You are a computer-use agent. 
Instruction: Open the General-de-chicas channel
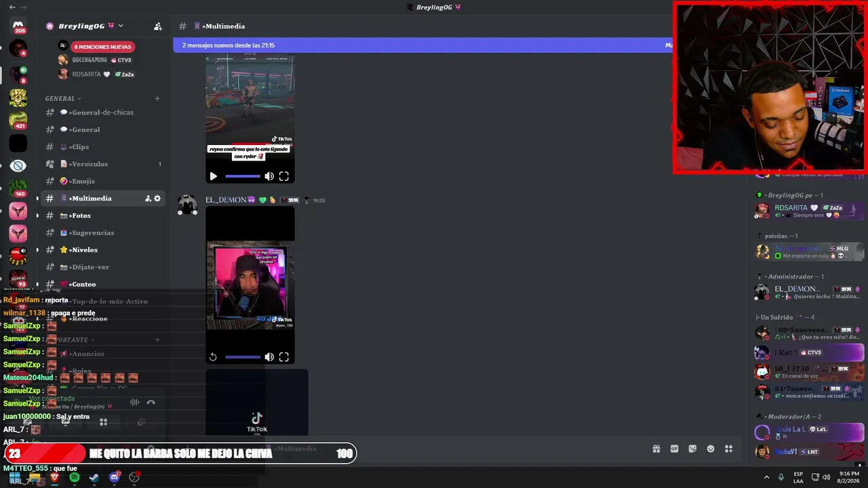point(102,113)
